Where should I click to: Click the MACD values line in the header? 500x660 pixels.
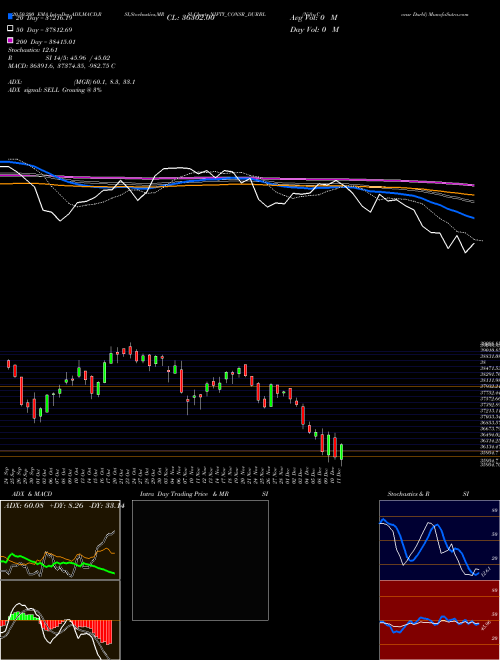(x=61, y=66)
